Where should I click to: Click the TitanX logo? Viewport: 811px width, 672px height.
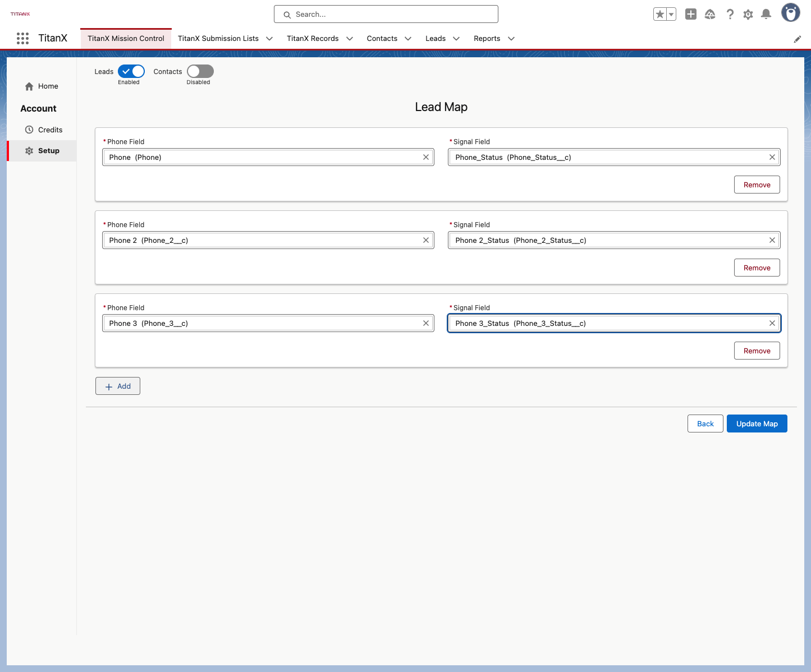tap(20, 14)
